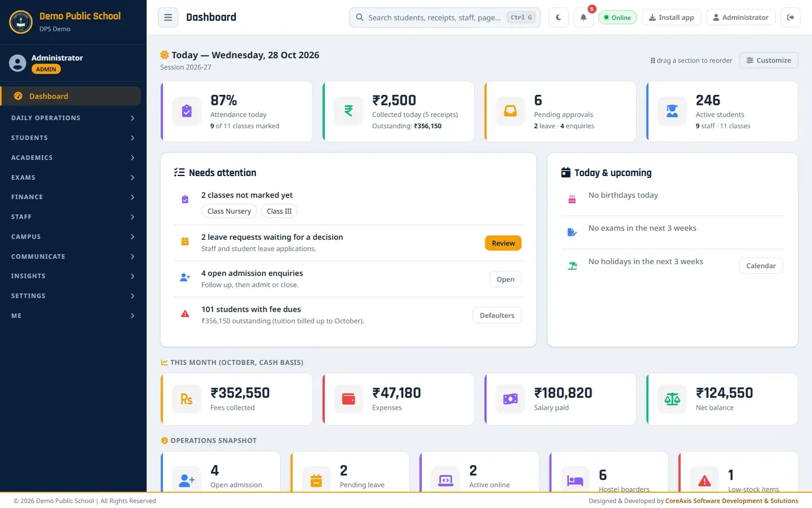Open CoreAxis Software Development & Solutions link

(732, 501)
